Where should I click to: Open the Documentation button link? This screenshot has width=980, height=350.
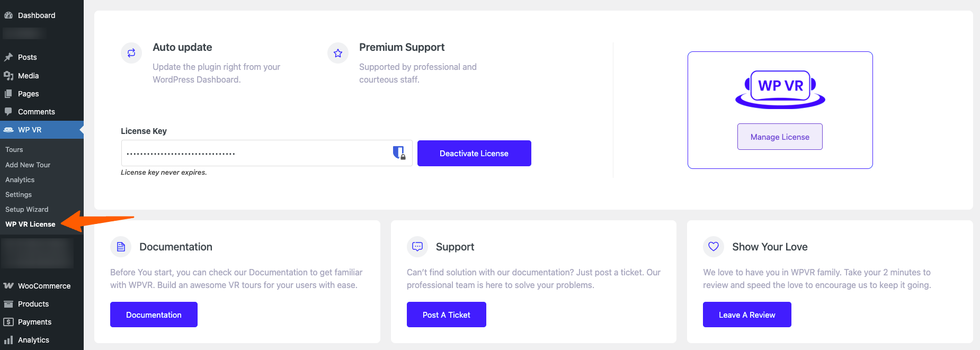154,315
